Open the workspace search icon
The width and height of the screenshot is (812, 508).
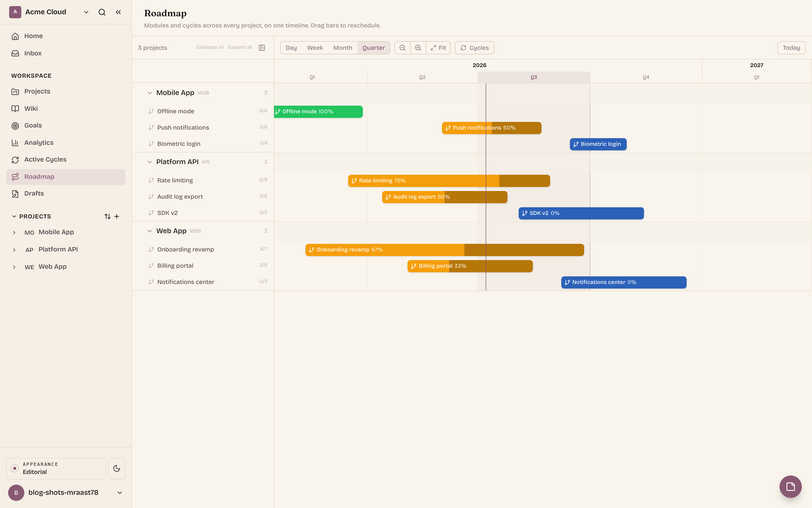(102, 12)
